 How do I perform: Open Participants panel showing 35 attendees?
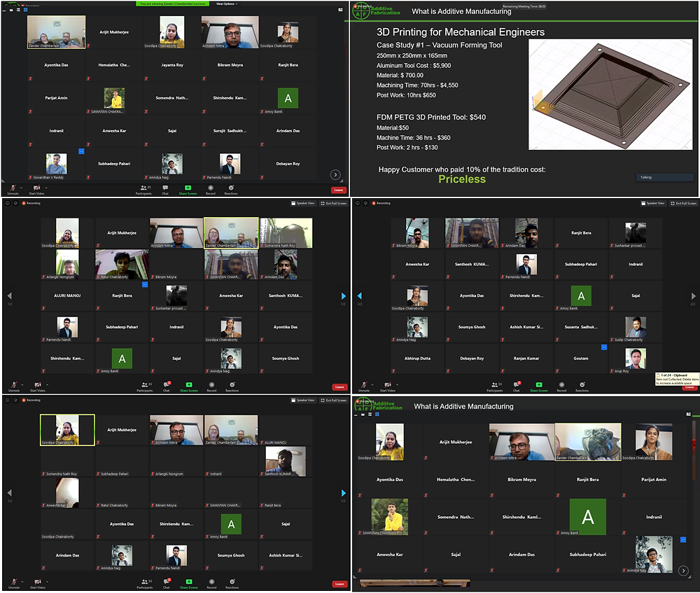(143, 190)
